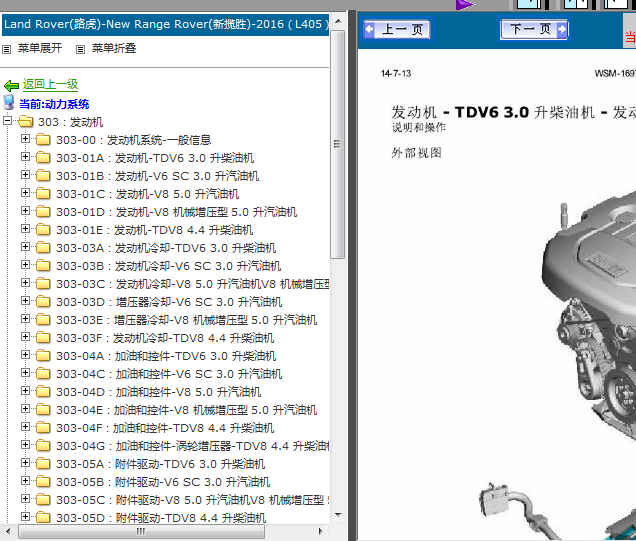Click folder icon of 303-05D 附件驱动
This screenshot has width=636, height=541.
[x=43, y=517]
